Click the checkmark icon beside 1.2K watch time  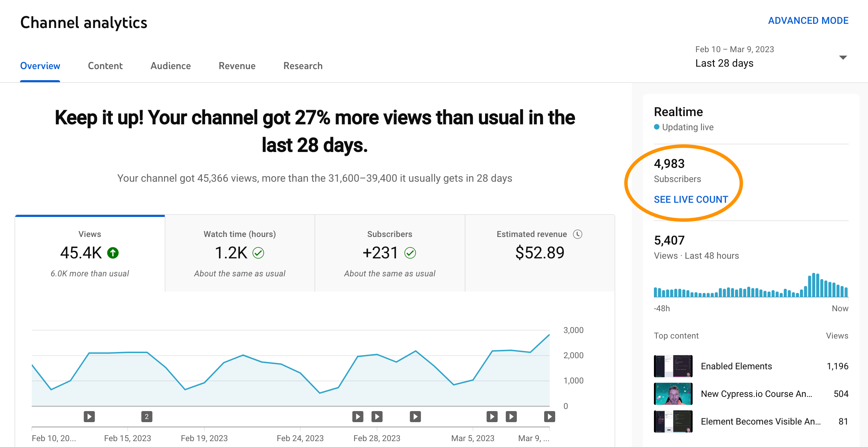point(258,253)
